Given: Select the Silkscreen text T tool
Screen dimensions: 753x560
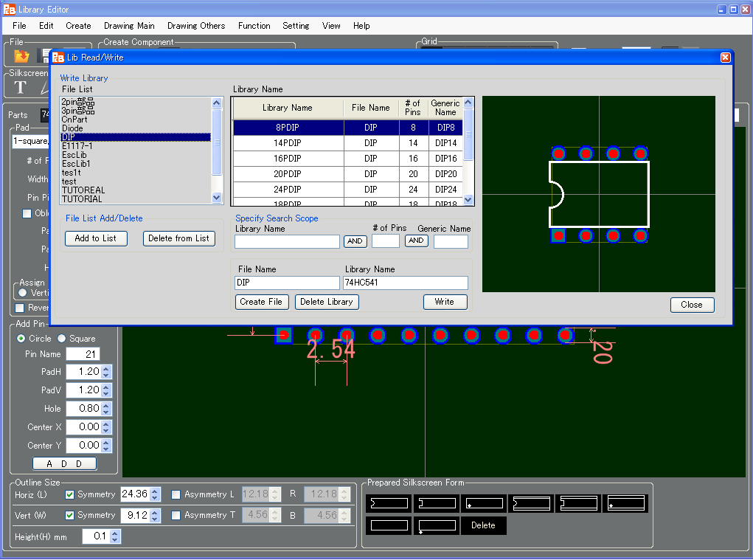Looking at the screenshot, I should pos(20,87).
